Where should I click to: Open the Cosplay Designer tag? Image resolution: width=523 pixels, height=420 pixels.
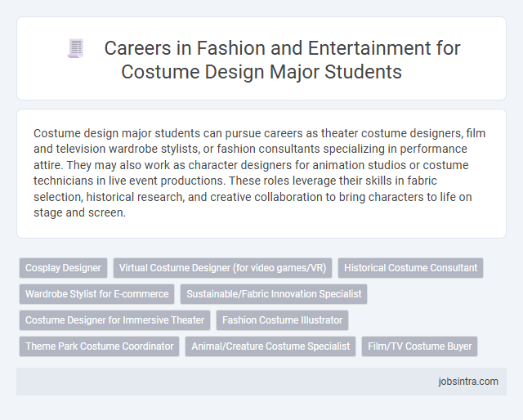point(63,268)
